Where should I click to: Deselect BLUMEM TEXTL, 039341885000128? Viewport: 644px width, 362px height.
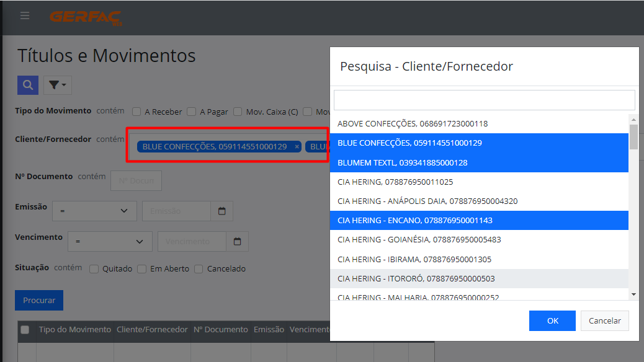[x=480, y=162]
